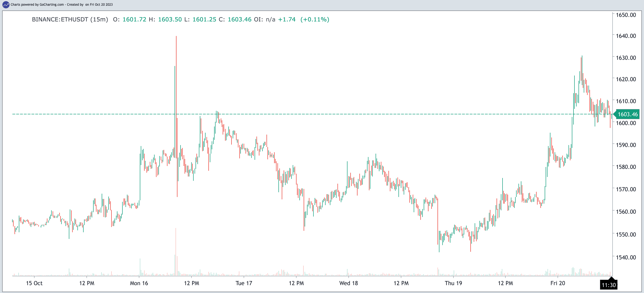Click the +0.11% change percentage text
This screenshot has width=644, height=293.
[x=315, y=20]
